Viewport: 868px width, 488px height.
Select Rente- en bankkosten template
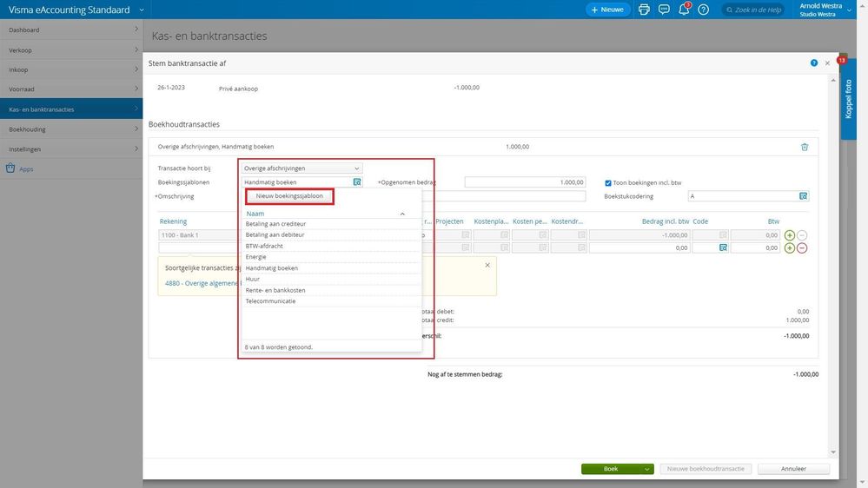click(275, 290)
